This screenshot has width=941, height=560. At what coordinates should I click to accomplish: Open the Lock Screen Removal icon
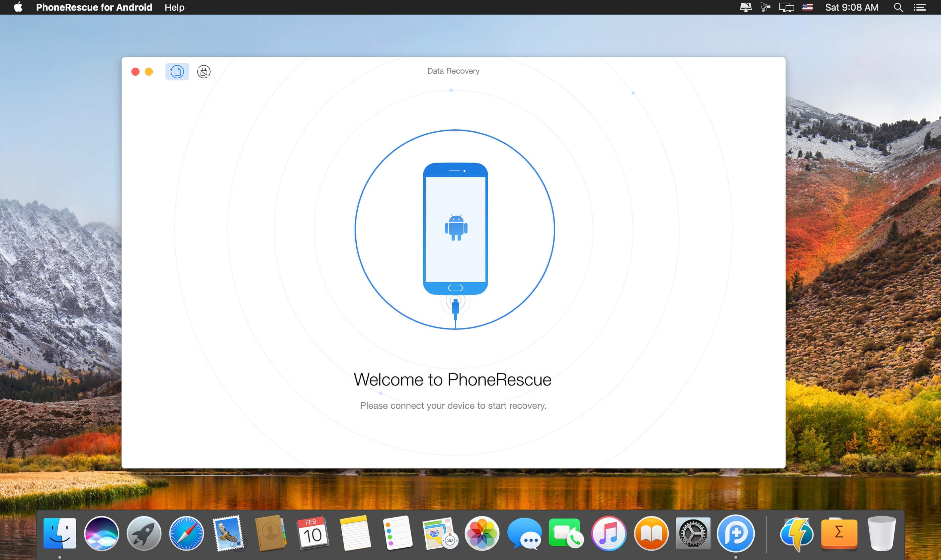204,72
